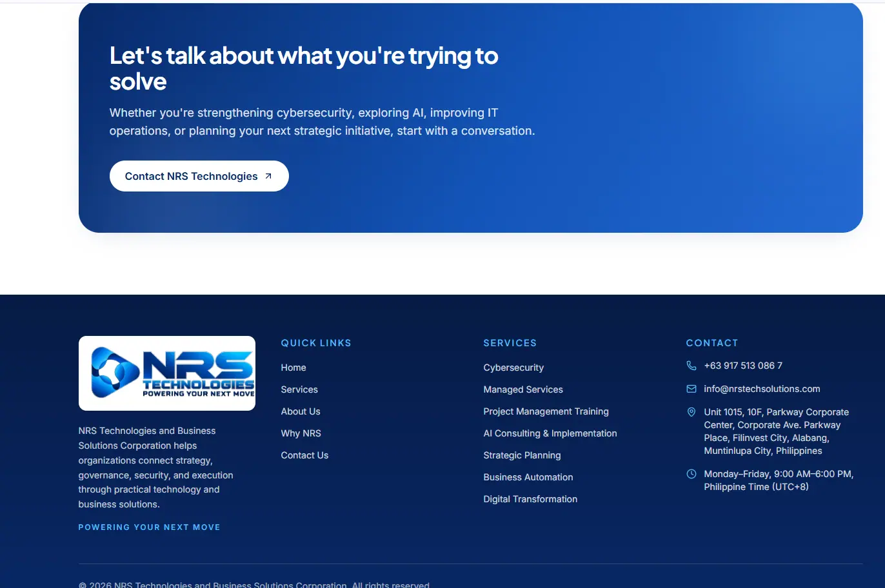Click the QUICK LINKS heading
The width and height of the screenshot is (885, 588).
(x=316, y=343)
